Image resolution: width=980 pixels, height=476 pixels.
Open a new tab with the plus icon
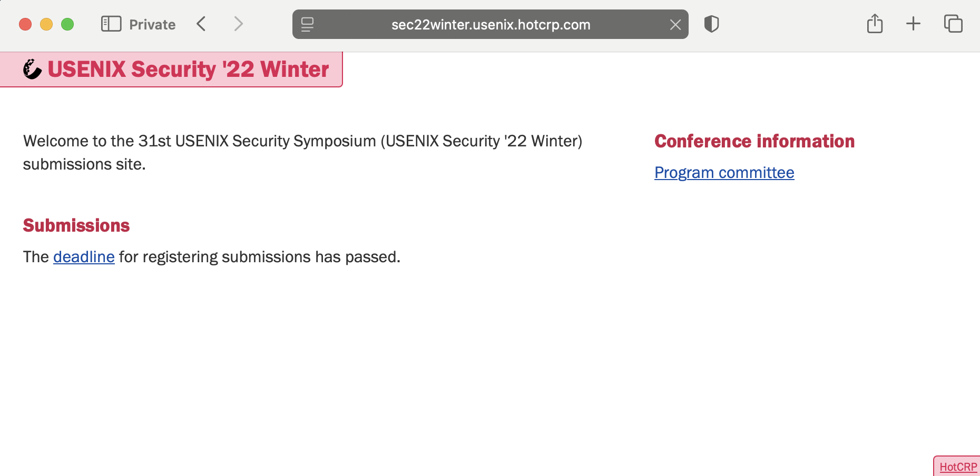[x=913, y=24]
